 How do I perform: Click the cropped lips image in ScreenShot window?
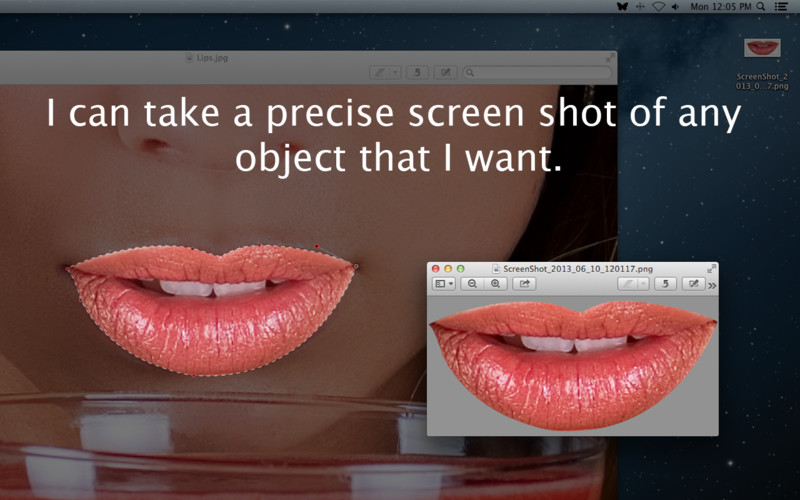pyautogui.click(x=573, y=365)
